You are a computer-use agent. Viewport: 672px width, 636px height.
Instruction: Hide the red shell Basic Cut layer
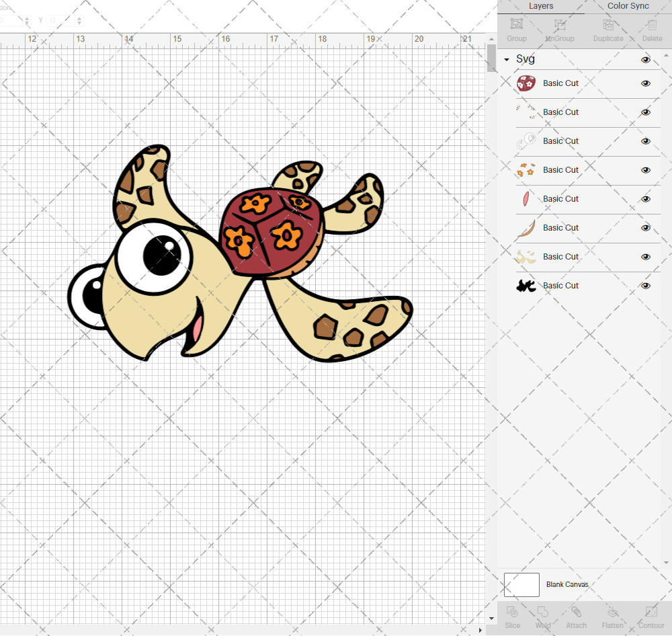coord(645,83)
